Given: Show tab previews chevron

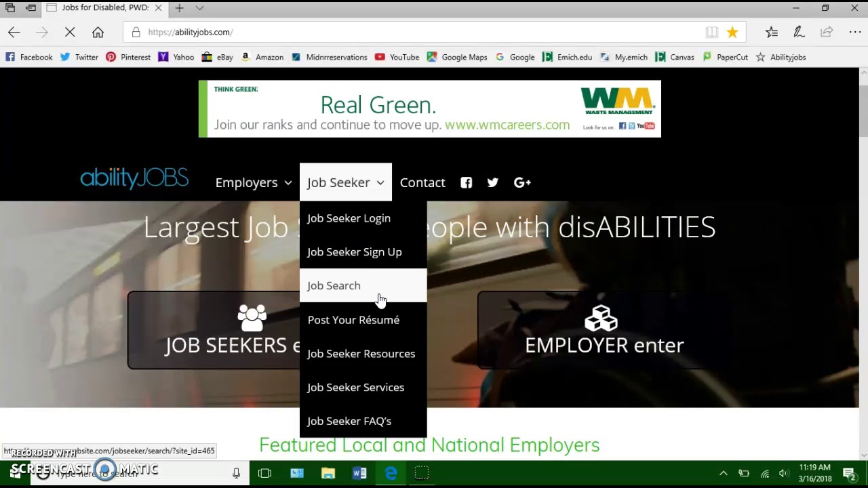Looking at the screenshot, I should pyautogui.click(x=199, y=8).
